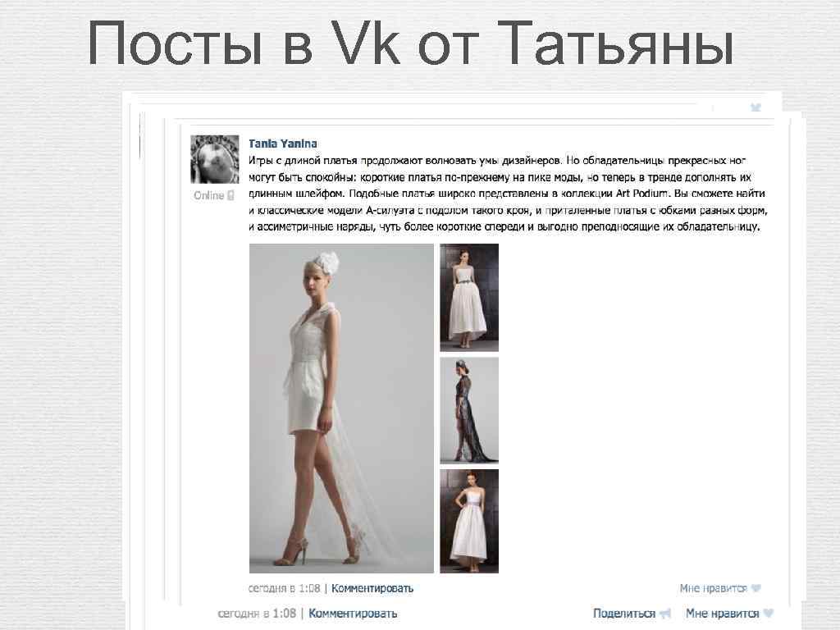Image resolution: width=840 pixels, height=630 pixels.
Task: Click the Online status label under avatar
Action: point(209,195)
